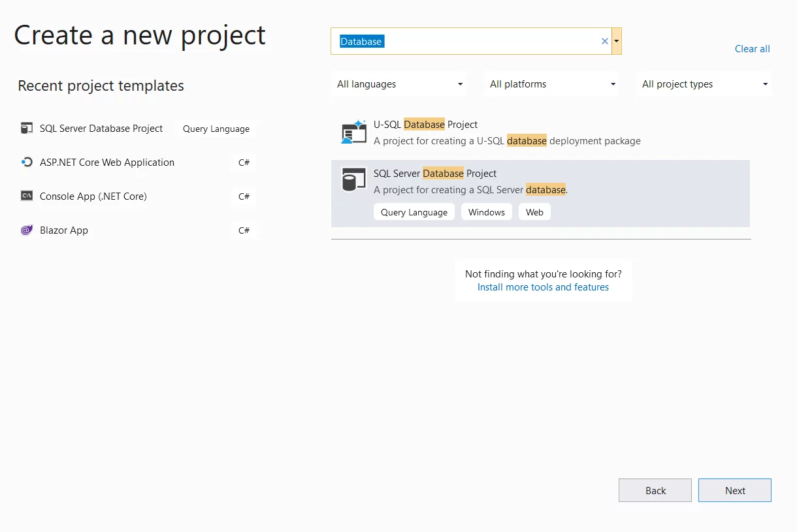
Task: Click the Recent project templates heading
Action: click(x=101, y=86)
